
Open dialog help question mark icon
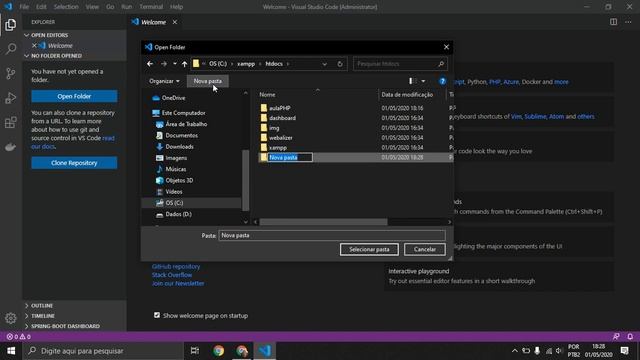click(x=442, y=81)
